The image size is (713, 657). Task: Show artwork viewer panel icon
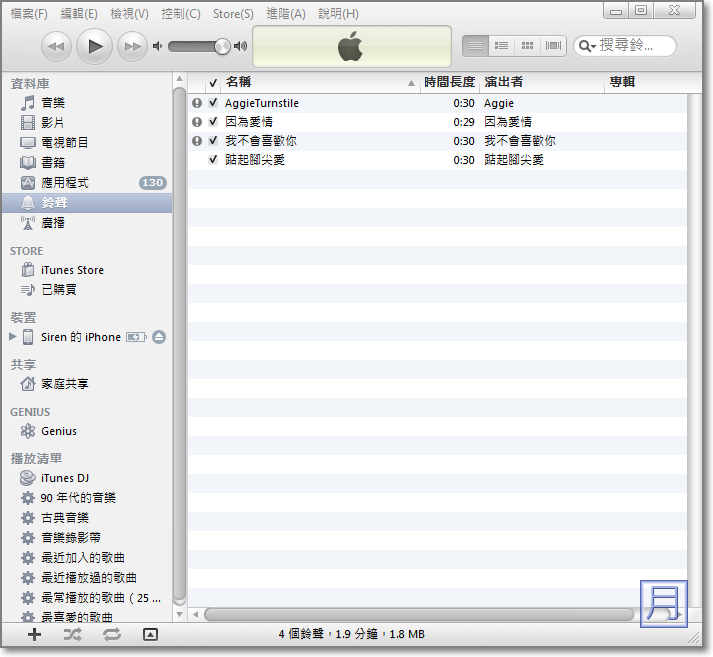(150, 634)
